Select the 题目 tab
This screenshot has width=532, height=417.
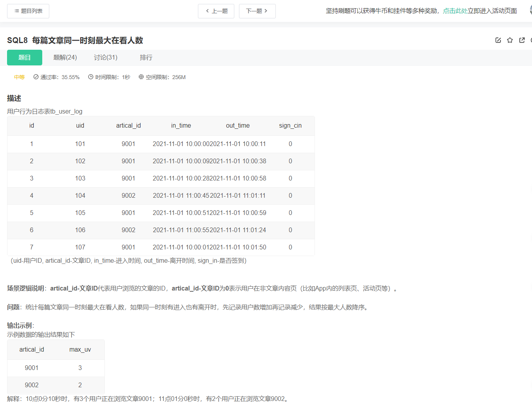click(x=25, y=58)
